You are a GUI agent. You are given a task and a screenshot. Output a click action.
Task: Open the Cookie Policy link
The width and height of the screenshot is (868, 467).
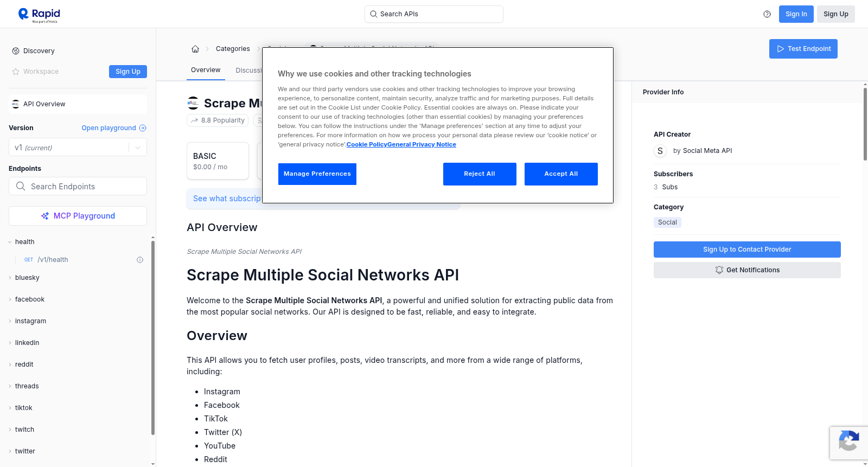click(x=367, y=144)
